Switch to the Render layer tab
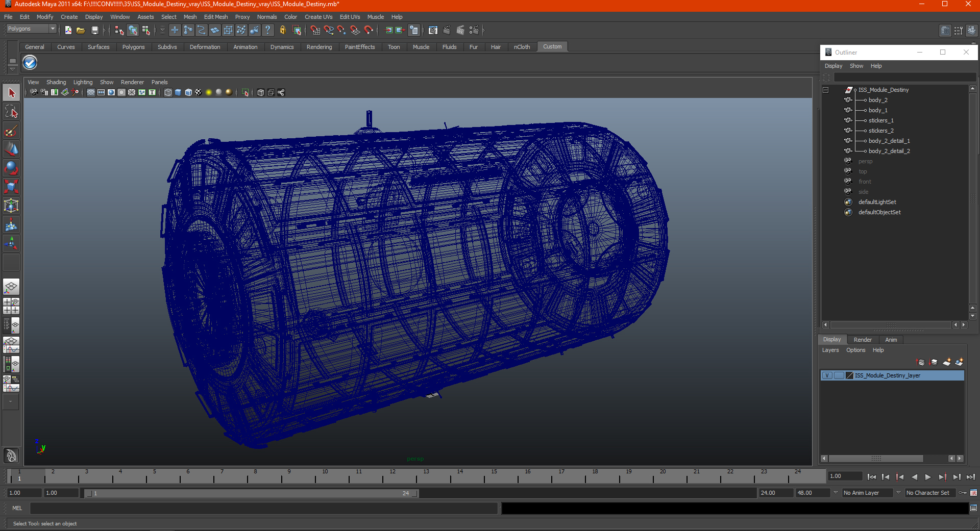The image size is (980, 531). pos(863,340)
